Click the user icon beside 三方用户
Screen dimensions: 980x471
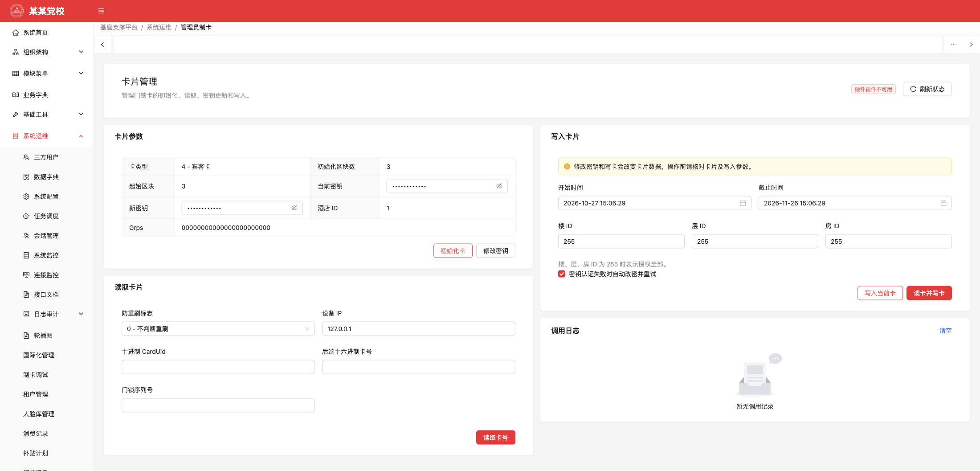point(26,157)
